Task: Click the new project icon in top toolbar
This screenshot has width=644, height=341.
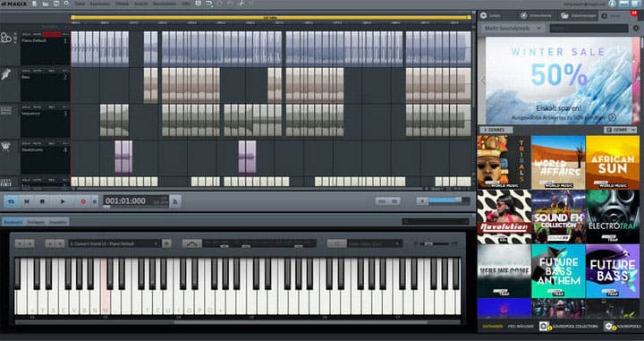Action: [34, 4]
